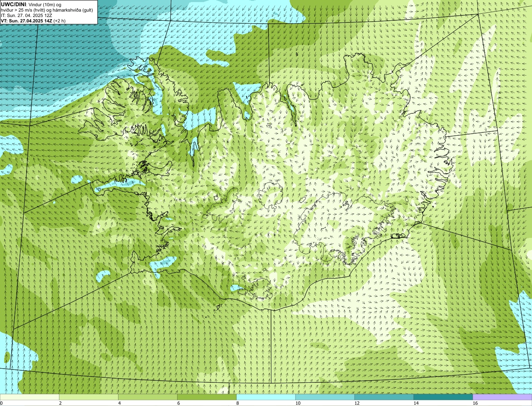The height and width of the screenshot is (406, 532).
Task: Click the light cyan 8–10 color bar segment
Action: [x=266, y=397]
